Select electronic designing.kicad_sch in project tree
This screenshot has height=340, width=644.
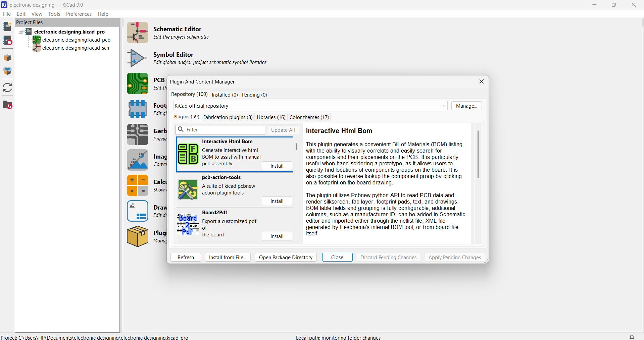(76, 48)
